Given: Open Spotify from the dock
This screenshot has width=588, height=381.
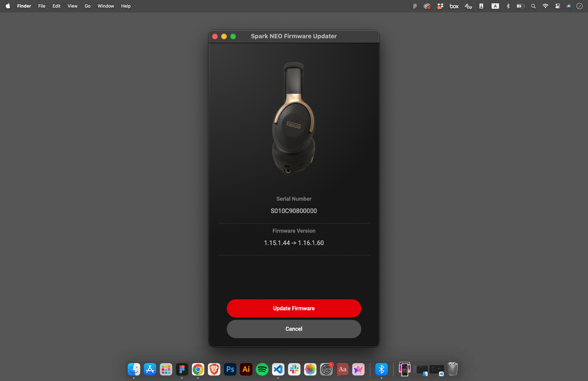Looking at the screenshot, I should 262,369.
